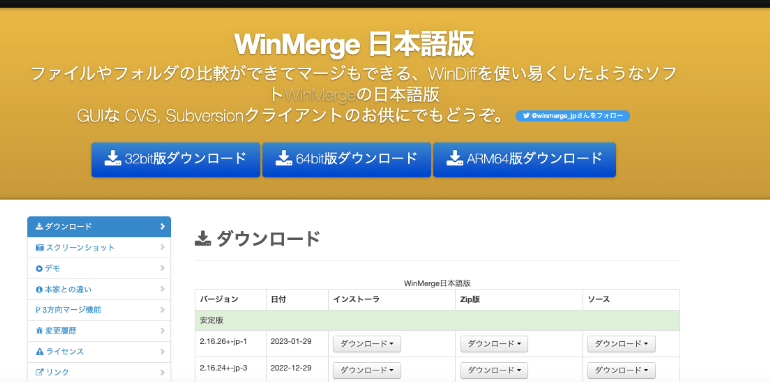This screenshot has height=382, width=770.
Task: Click the Twitter bird icon
Action: tap(526, 116)
